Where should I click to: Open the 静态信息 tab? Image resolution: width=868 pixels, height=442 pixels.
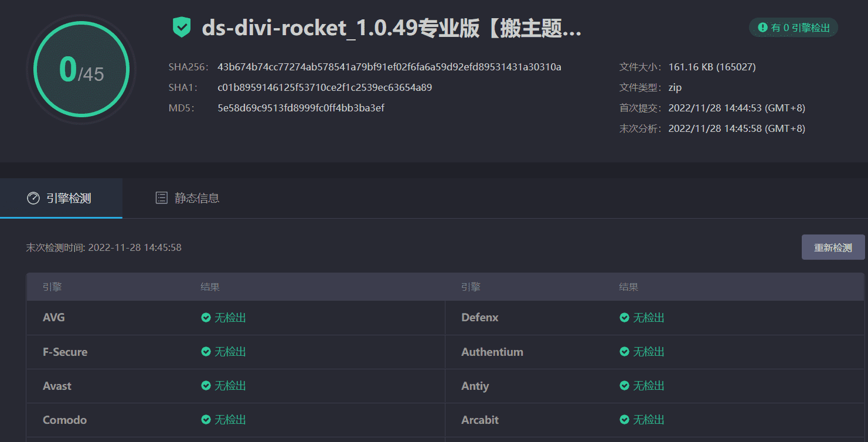click(x=188, y=198)
